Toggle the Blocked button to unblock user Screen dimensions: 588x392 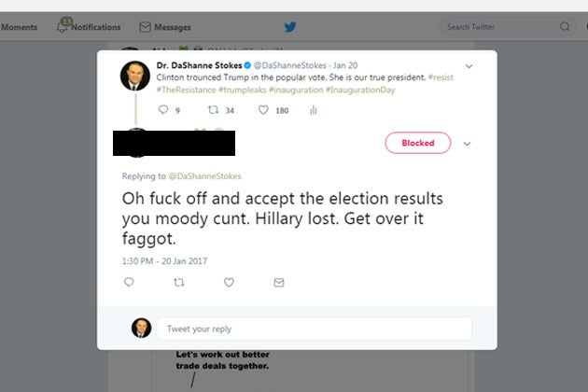[x=418, y=143]
